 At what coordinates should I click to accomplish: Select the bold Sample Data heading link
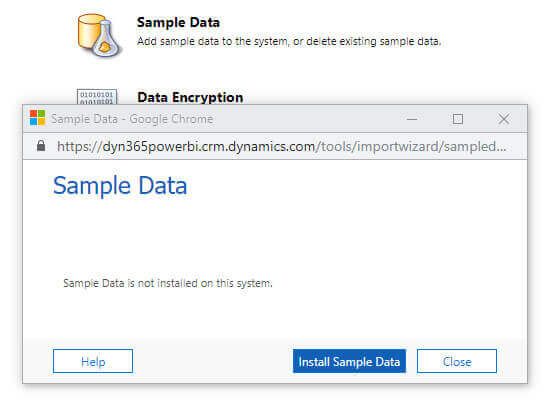click(178, 22)
